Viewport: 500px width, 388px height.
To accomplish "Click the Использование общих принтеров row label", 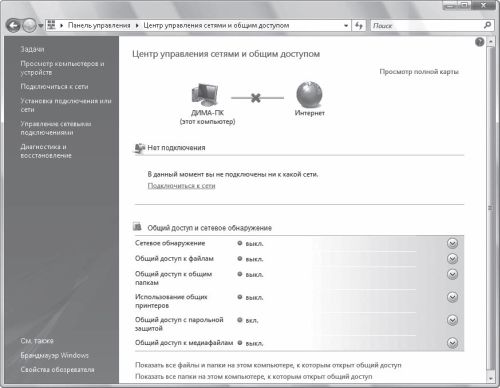I will (x=171, y=301).
